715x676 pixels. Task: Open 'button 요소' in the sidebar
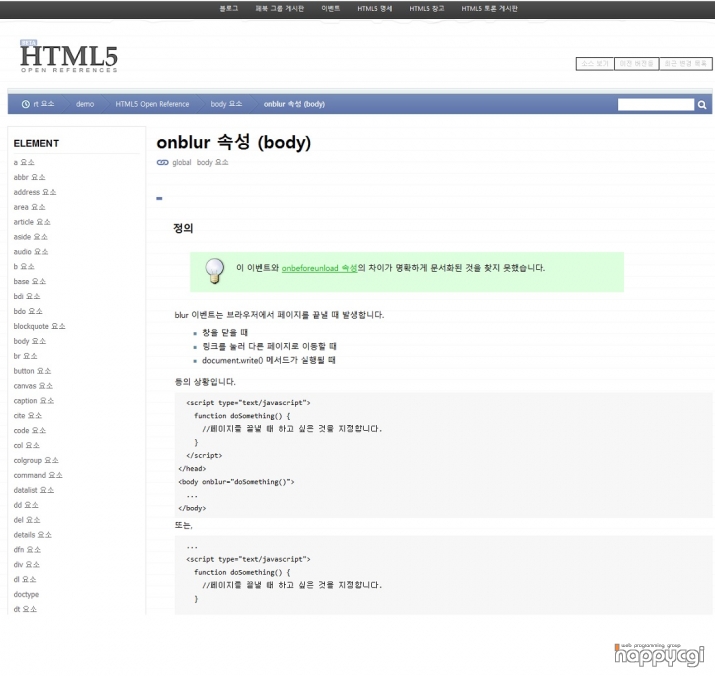point(32,371)
